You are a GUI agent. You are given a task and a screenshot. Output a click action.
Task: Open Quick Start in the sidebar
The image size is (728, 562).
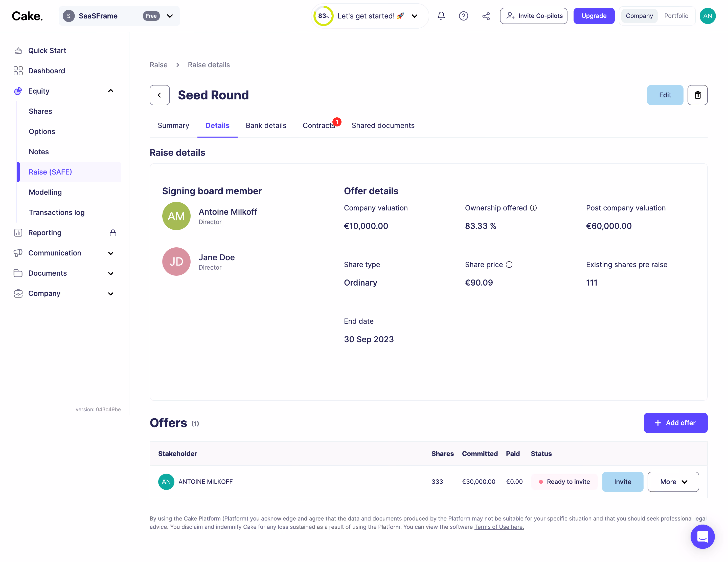pyautogui.click(x=47, y=50)
